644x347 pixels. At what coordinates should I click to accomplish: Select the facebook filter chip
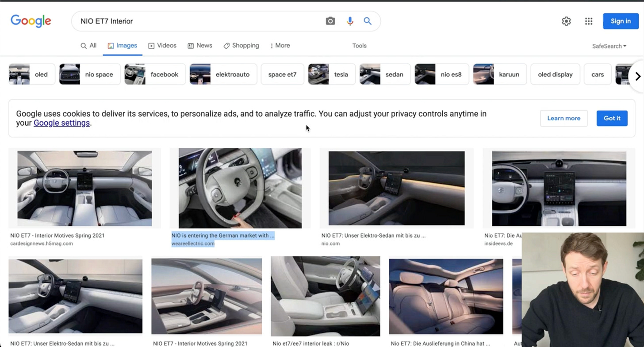154,74
